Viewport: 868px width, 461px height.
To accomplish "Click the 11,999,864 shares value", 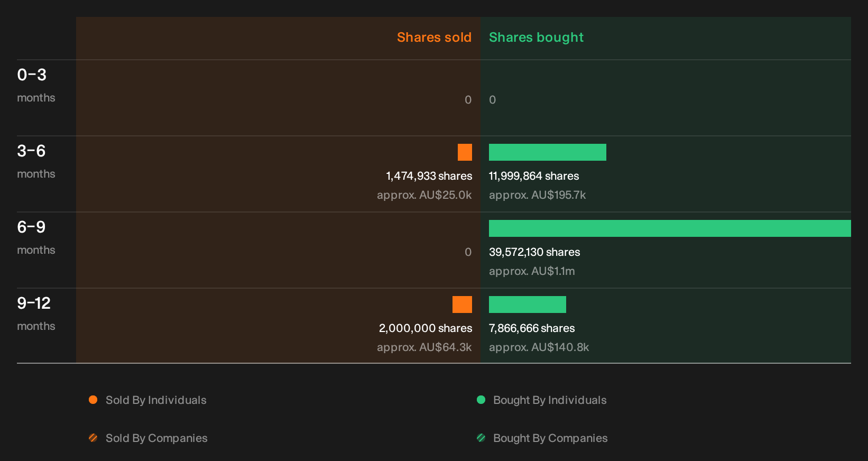I will click(534, 176).
